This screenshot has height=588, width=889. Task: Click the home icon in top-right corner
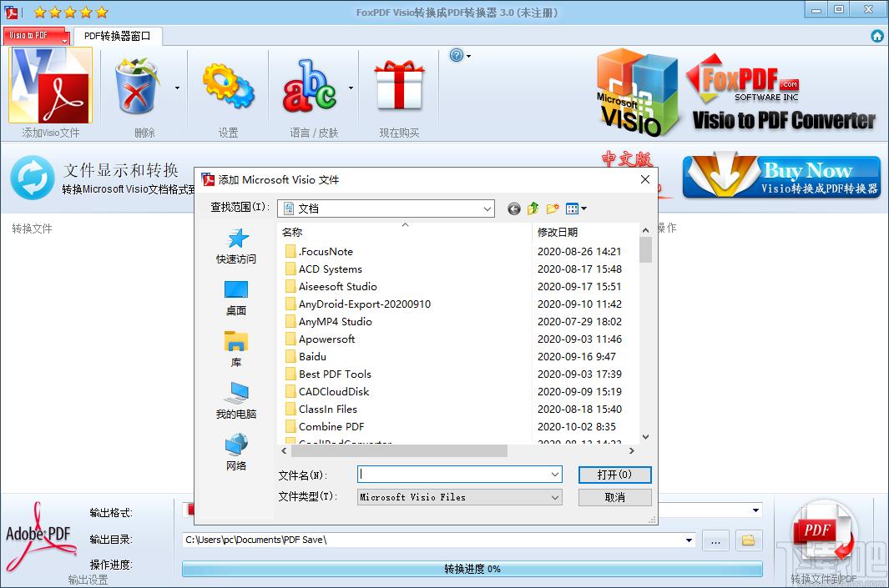click(x=877, y=36)
